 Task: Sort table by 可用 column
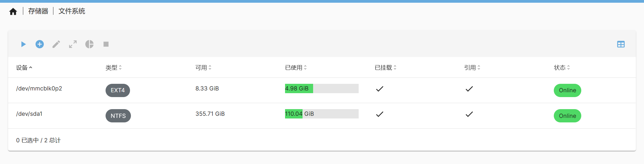pyautogui.click(x=203, y=68)
